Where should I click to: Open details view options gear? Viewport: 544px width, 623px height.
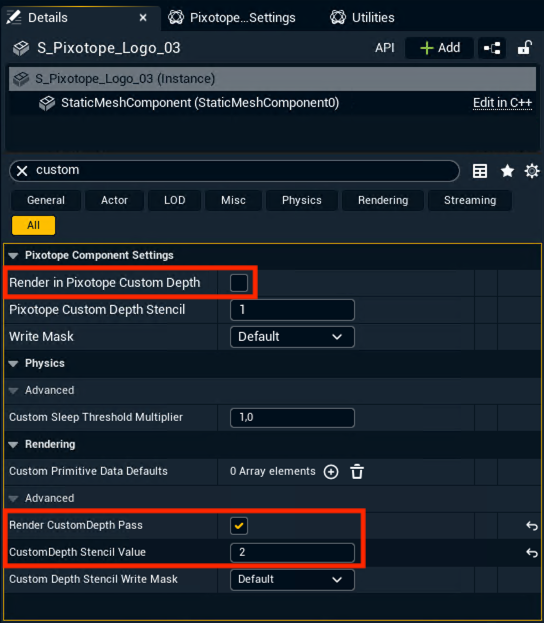coord(532,171)
